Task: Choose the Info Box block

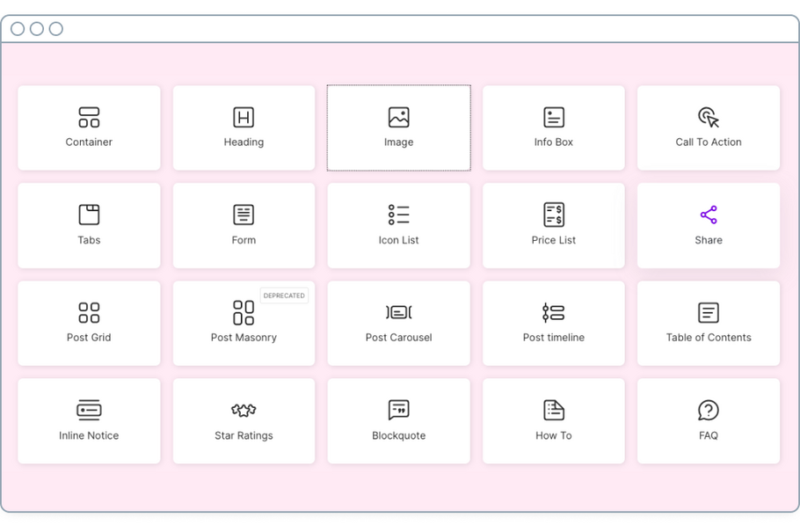Action: point(553,128)
